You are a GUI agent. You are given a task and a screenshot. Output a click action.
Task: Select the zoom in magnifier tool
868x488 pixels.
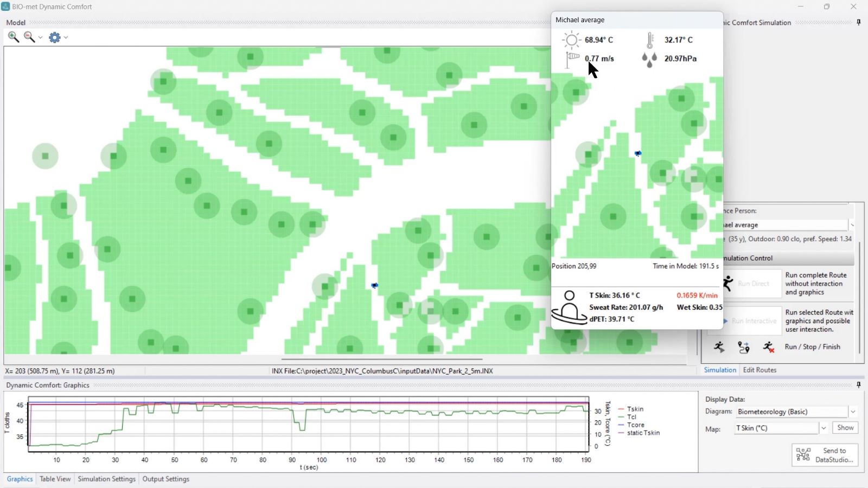pyautogui.click(x=14, y=37)
